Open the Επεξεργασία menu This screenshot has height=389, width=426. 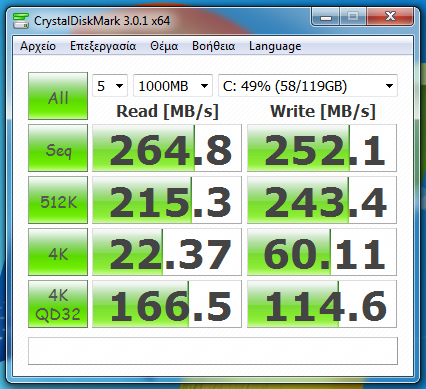tap(103, 46)
